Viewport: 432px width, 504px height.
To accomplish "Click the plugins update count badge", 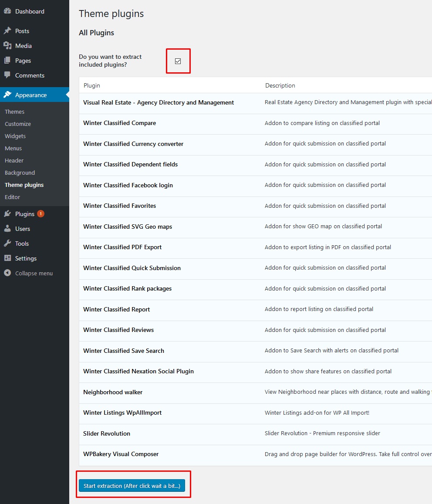I will 40,214.
